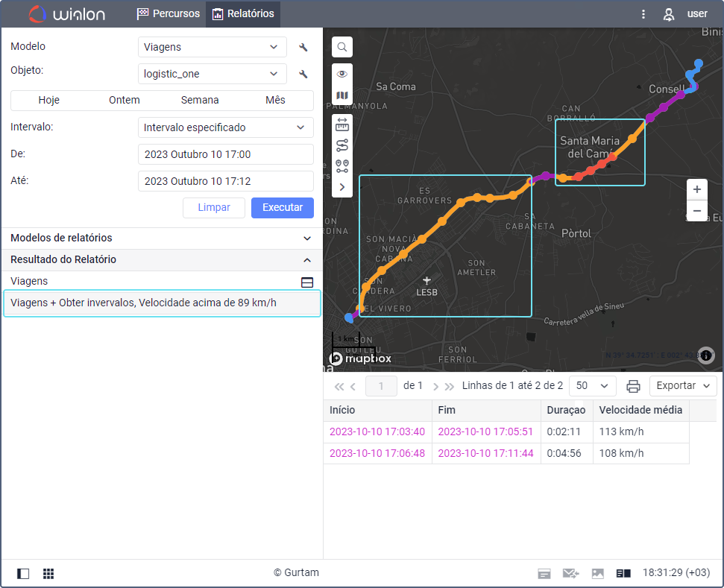Select the Semana interval tab

pyautogui.click(x=200, y=101)
